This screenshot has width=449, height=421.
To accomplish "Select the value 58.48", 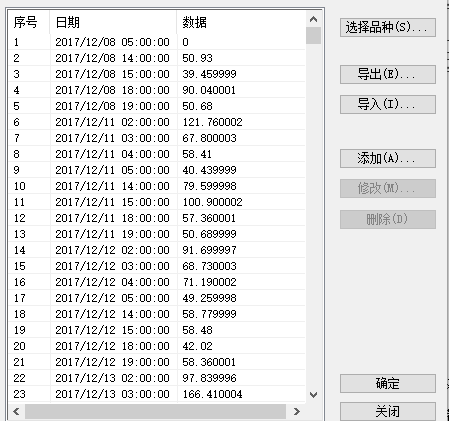I will 197,330.
